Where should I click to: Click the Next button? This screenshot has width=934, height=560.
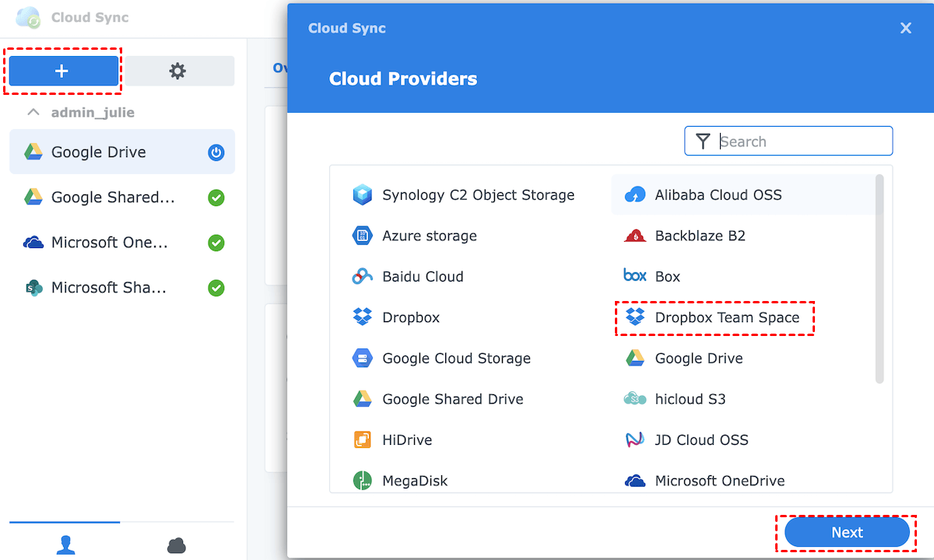(847, 533)
